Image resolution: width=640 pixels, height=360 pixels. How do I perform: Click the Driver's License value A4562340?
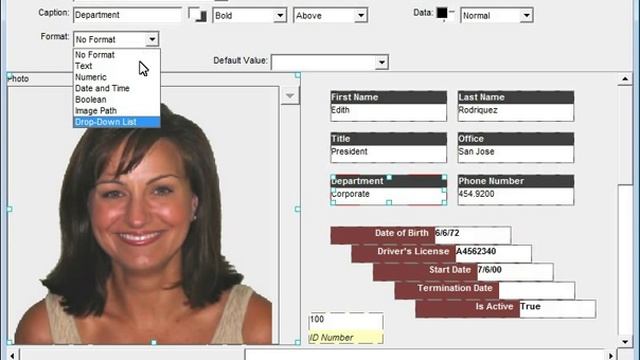(493, 253)
